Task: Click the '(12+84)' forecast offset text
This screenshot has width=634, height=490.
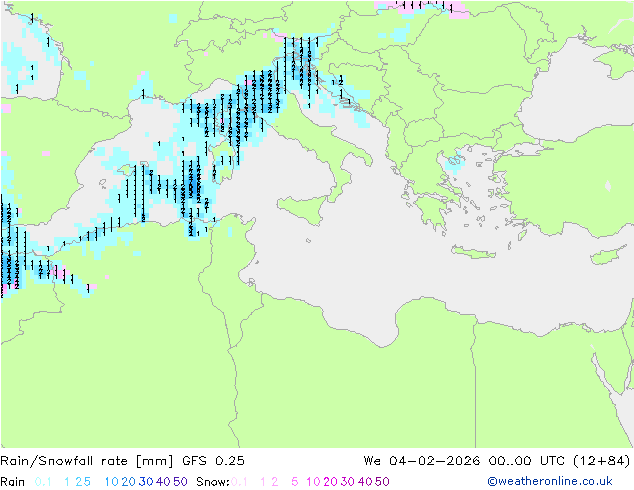Action: pyautogui.click(x=602, y=461)
